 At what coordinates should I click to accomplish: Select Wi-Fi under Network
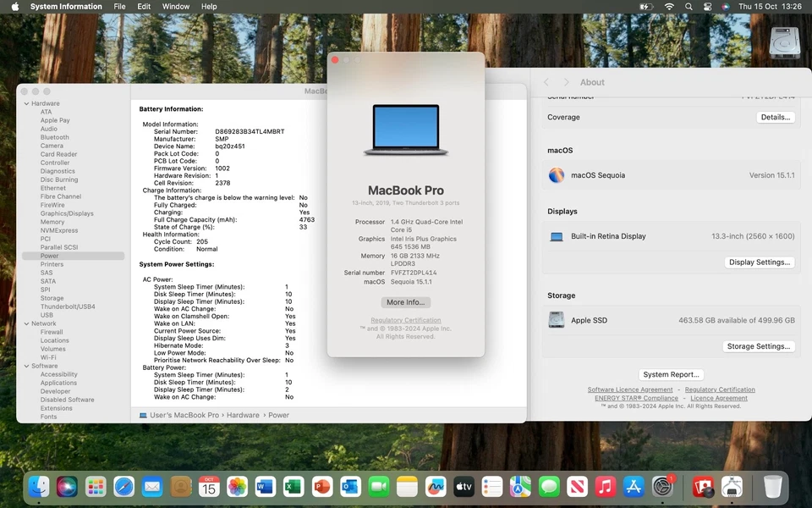pyautogui.click(x=48, y=357)
